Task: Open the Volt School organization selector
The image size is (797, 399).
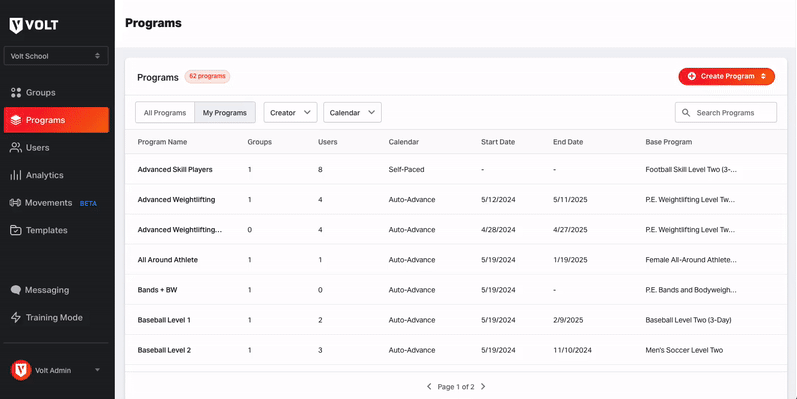Action: pyautogui.click(x=56, y=56)
